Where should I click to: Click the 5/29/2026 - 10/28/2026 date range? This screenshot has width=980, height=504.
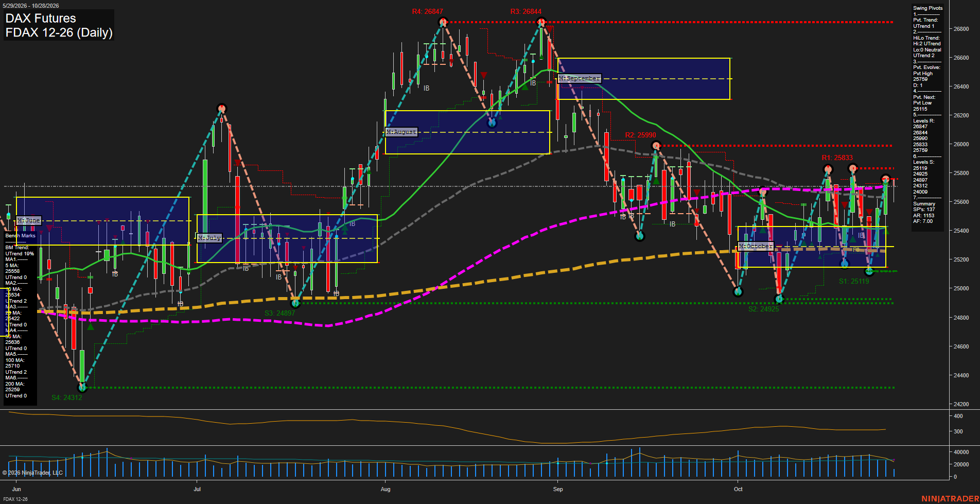pos(30,6)
